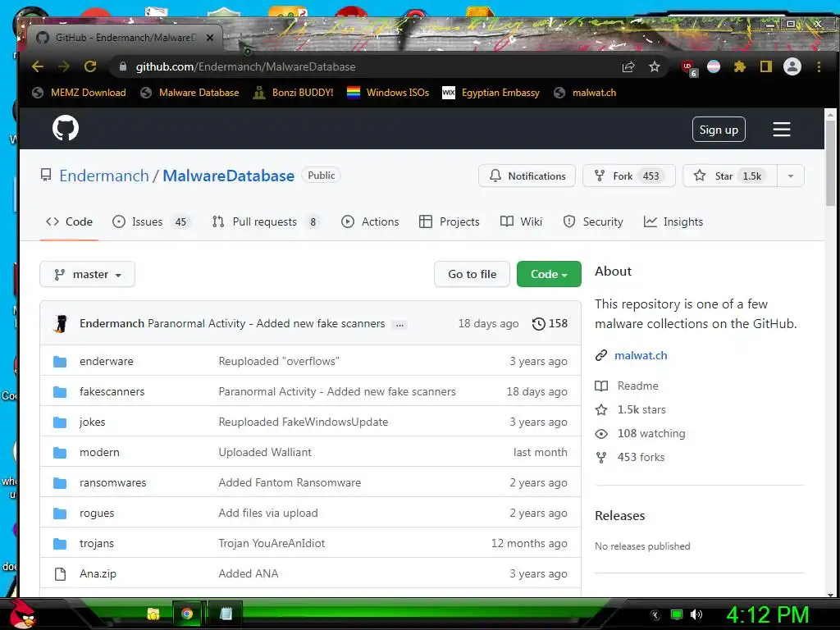Viewport: 840px width, 630px height.
Task: Open the trojans folder
Action: [x=97, y=543]
